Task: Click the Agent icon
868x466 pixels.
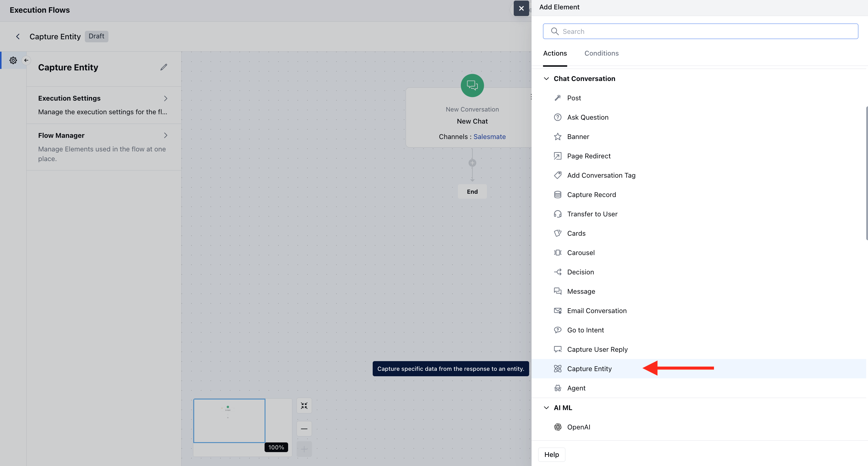Action: (x=558, y=388)
